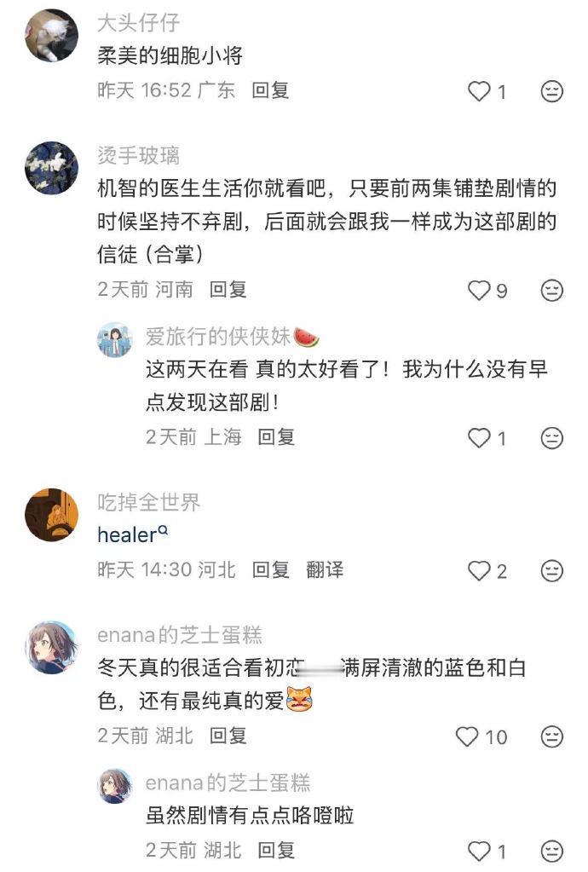
Task: Tap dislike face on 烫手玻璃's comment
Action: tap(552, 291)
